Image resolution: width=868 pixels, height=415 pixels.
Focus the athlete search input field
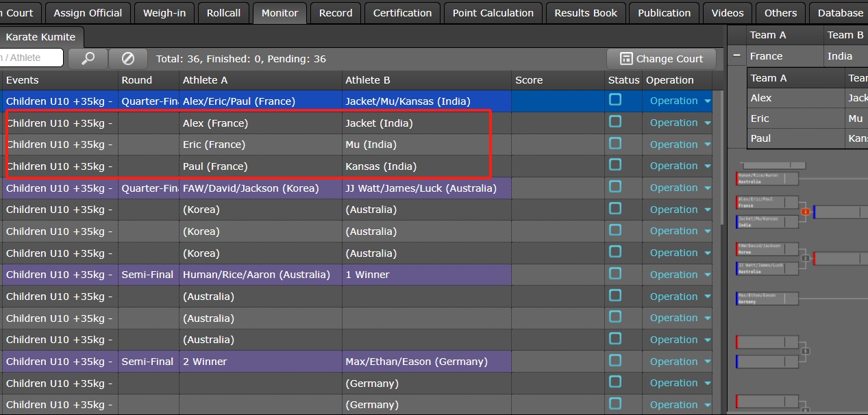coord(31,58)
